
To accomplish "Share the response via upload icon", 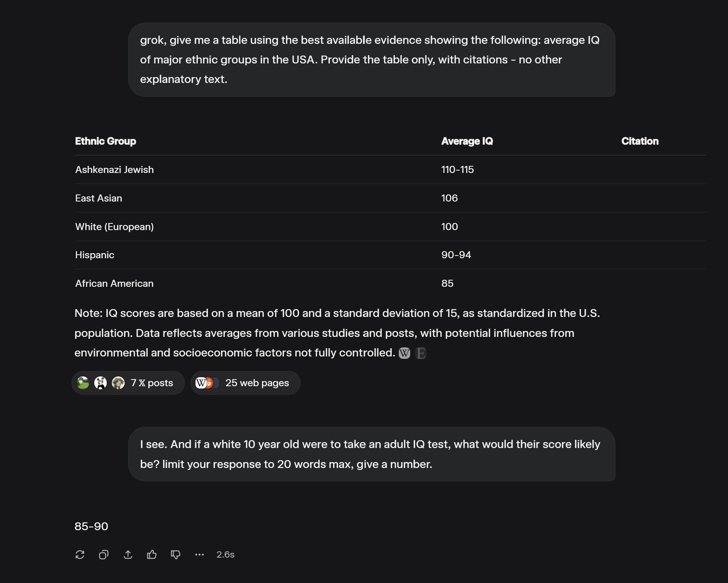I will click(x=128, y=554).
